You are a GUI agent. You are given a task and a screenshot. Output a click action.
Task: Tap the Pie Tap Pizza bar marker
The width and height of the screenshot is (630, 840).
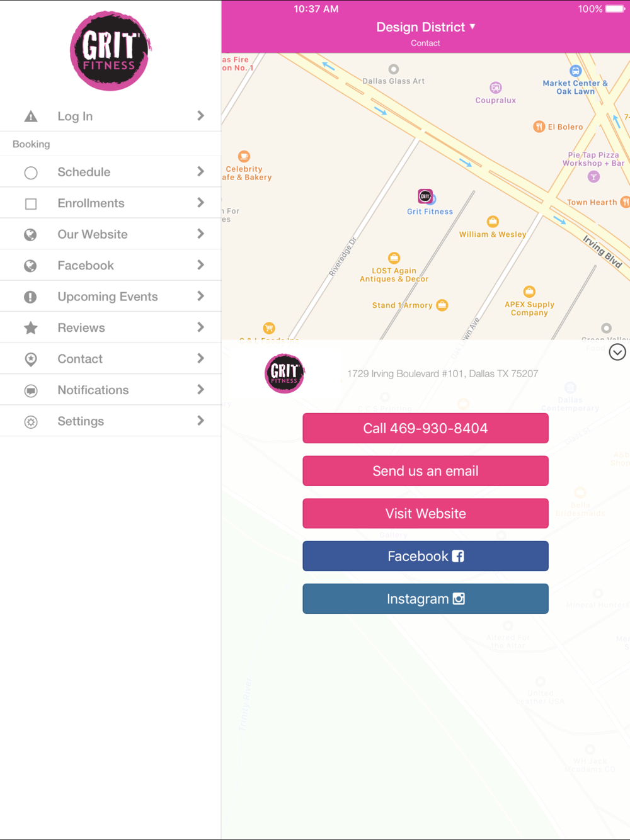(593, 177)
